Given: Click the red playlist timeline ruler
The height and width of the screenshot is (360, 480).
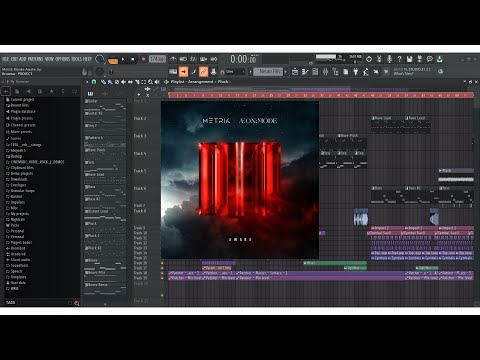Looking at the screenshot, I should [320, 95].
